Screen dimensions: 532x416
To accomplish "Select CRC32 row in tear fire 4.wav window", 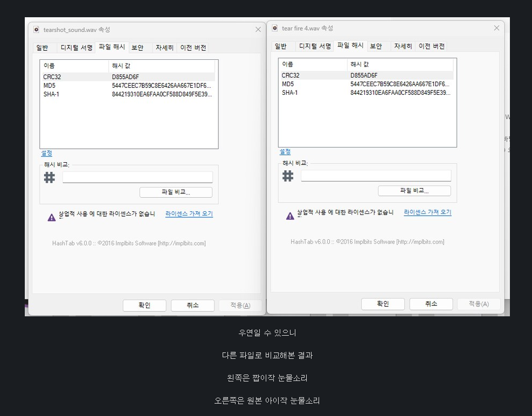I will 367,75.
